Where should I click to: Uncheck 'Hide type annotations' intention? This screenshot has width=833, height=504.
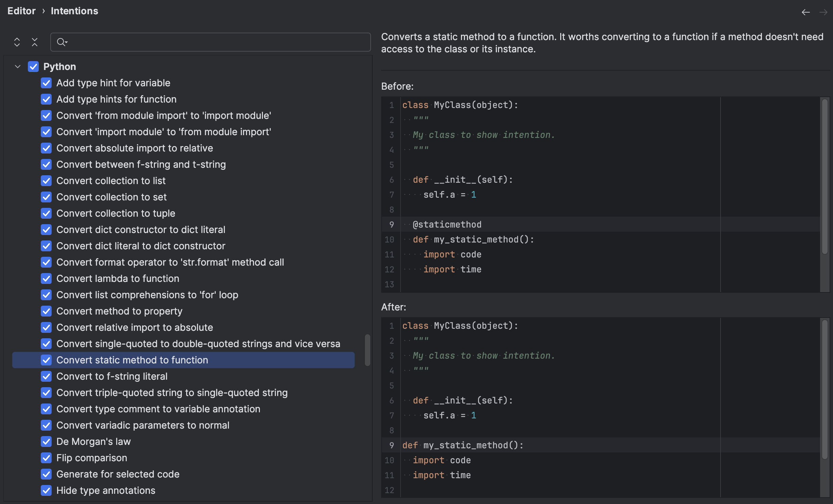46,490
